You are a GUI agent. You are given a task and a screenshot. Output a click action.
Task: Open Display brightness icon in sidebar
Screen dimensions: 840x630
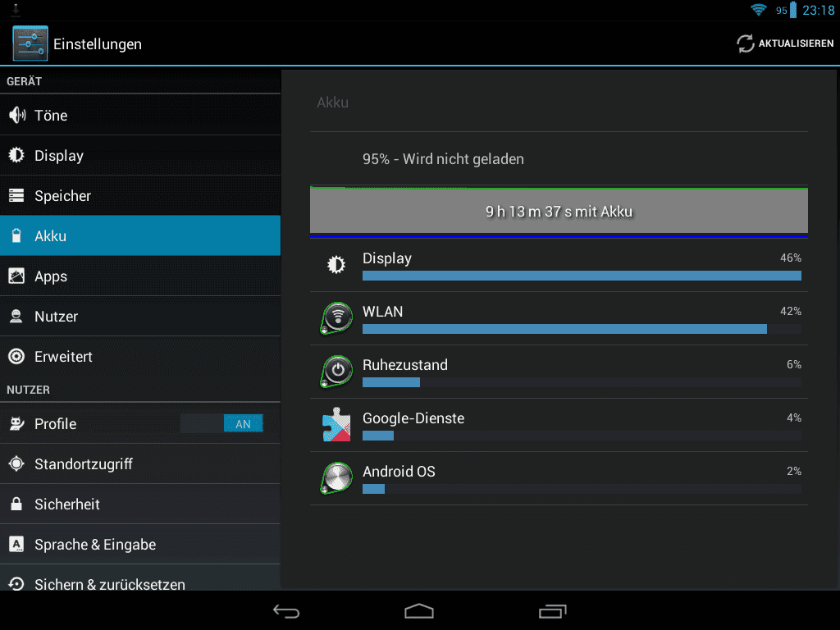[16, 155]
